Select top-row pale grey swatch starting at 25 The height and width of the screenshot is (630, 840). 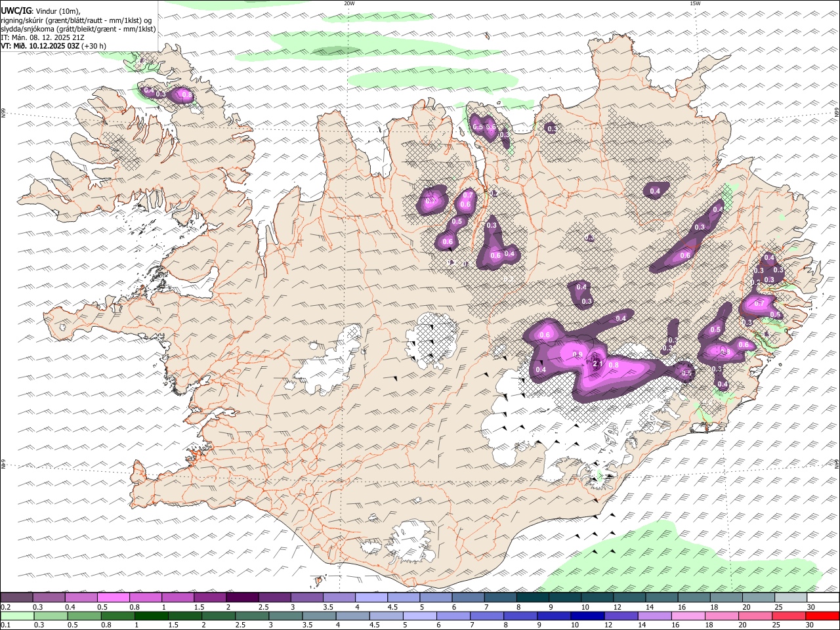(x=791, y=598)
